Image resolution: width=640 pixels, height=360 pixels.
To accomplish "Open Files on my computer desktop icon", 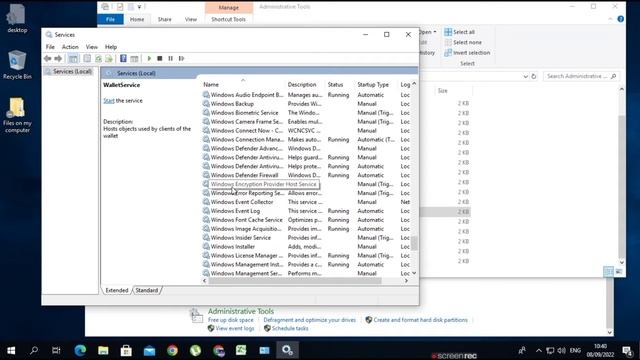I will pos(17,115).
